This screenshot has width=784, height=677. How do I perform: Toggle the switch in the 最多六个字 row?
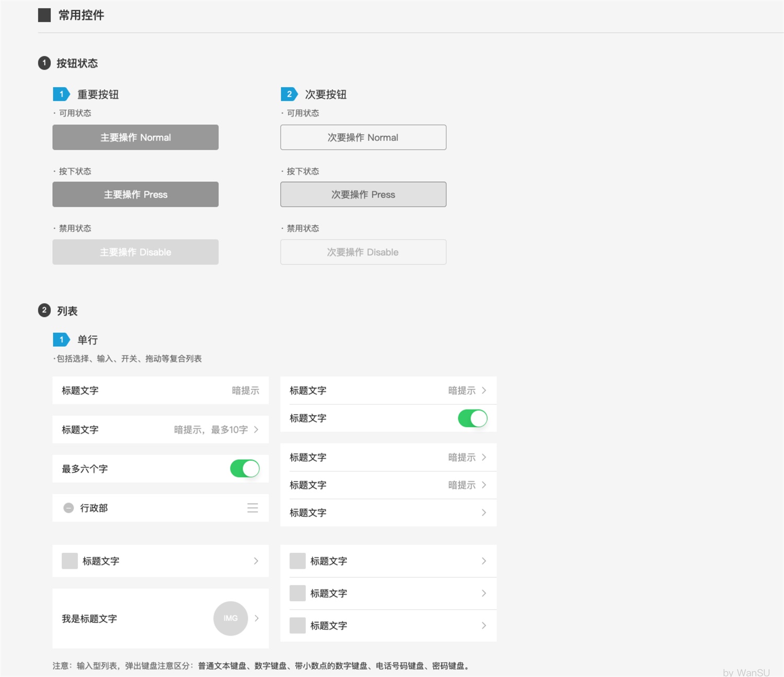click(245, 469)
